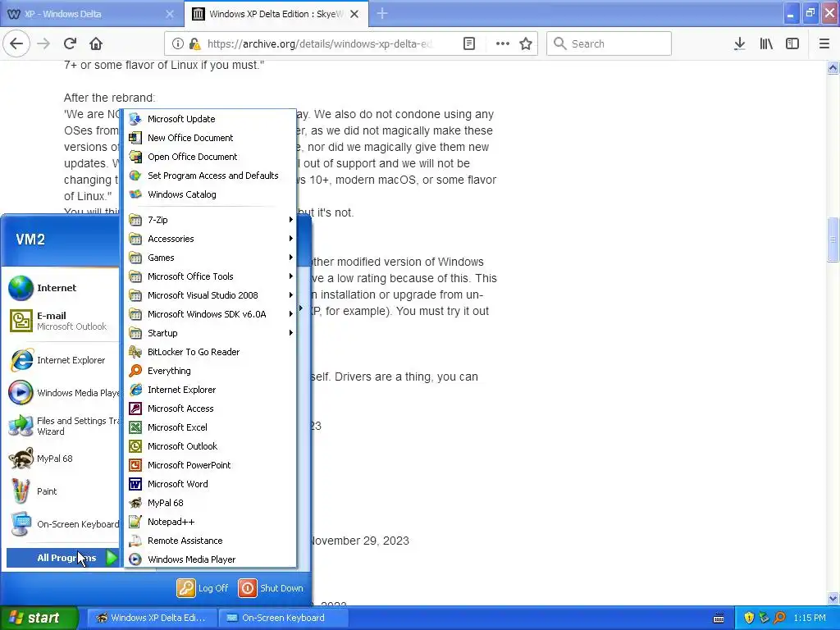This screenshot has height=630, width=840.
Task: Switch to the XP - Windows Delta tab
Action: click(x=91, y=14)
